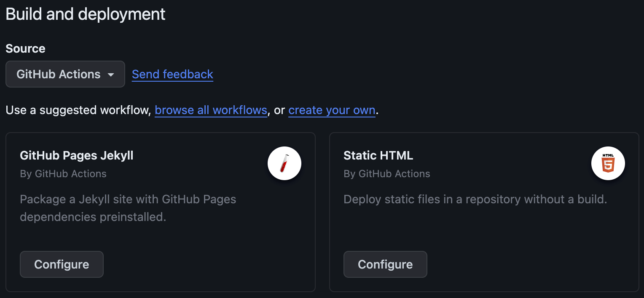The image size is (644, 298).
Task: Configure the GitHub Pages Jekyll workflow
Action: 62,264
